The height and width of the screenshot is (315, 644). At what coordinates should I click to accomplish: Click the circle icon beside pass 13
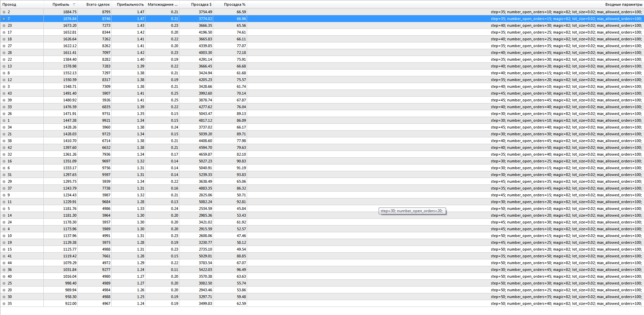(4, 66)
